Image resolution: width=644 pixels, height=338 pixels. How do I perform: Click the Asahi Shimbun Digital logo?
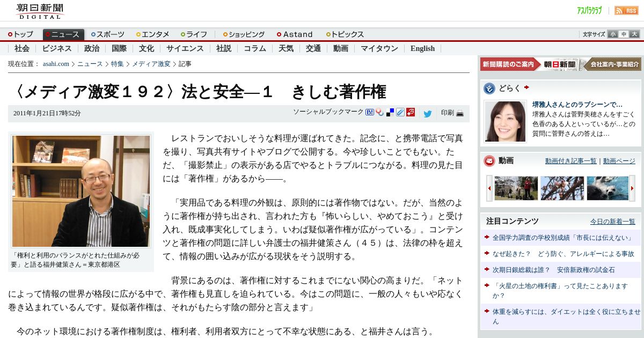point(40,12)
